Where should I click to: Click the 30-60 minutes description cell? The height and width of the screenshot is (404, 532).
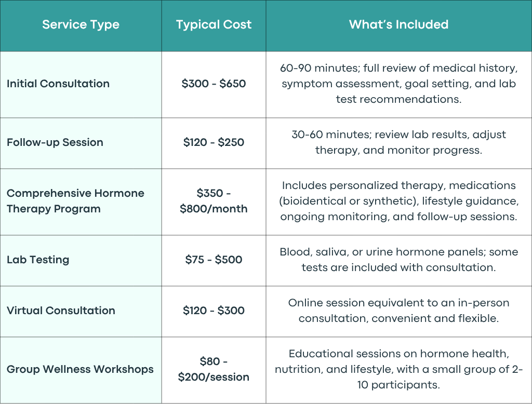click(398, 142)
